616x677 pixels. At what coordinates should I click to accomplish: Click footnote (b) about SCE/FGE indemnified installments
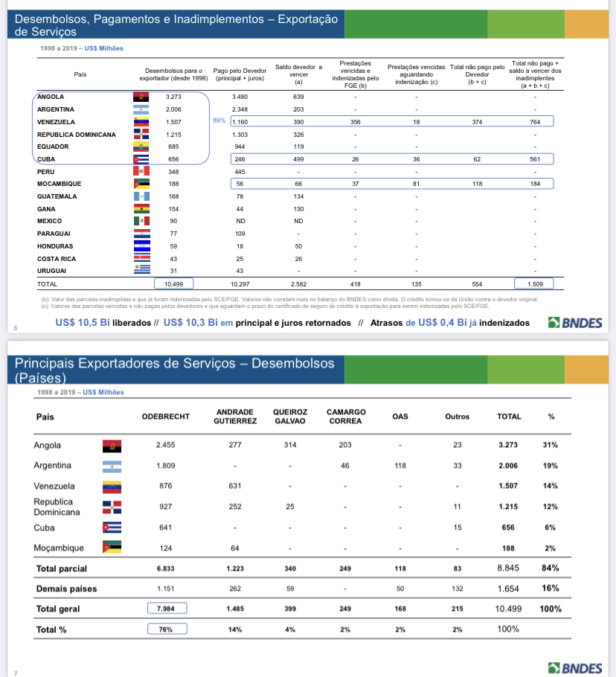[x=289, y=299]
